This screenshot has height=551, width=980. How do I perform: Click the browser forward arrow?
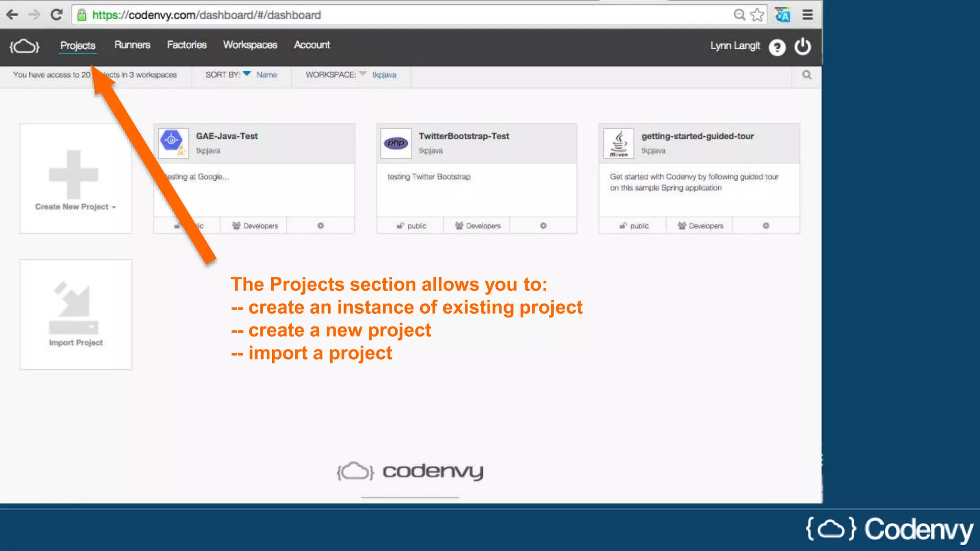coord(34,15)
